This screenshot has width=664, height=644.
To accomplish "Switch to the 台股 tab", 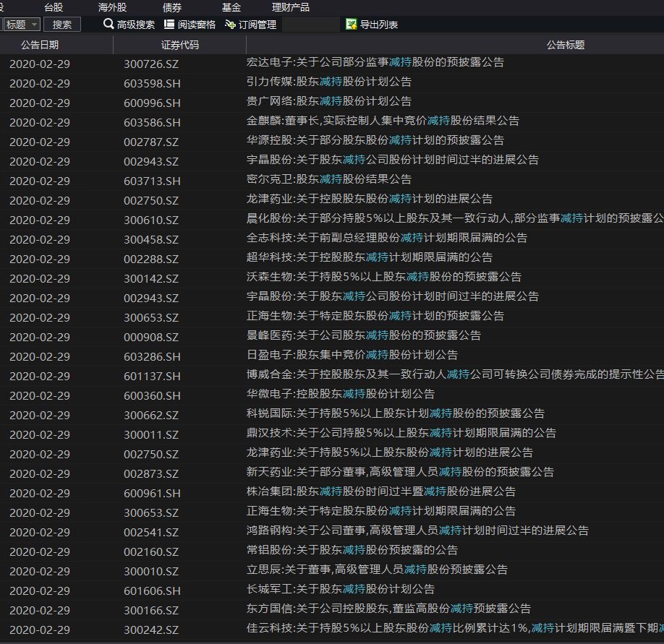I will click(54, 7).
